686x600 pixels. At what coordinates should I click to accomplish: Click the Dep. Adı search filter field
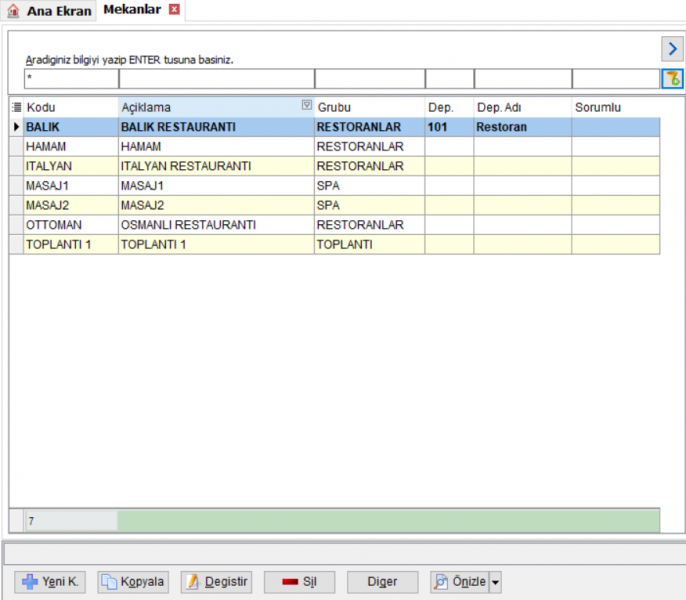click(523, 79)
